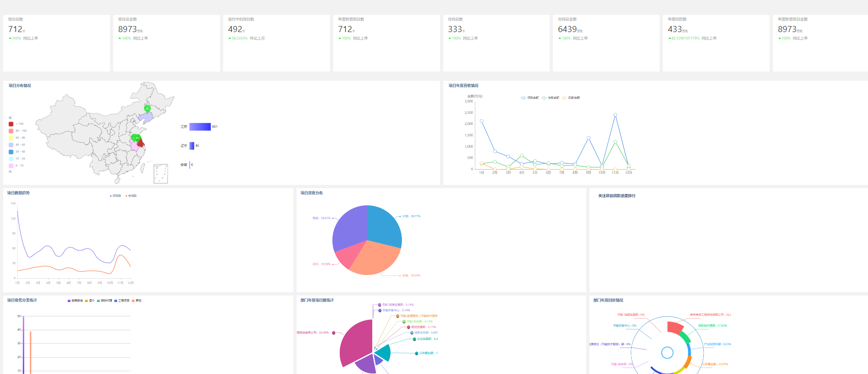868x374 pixels.
Task: Click the 项目总金额 card value 8973
Action: (127, 29)
